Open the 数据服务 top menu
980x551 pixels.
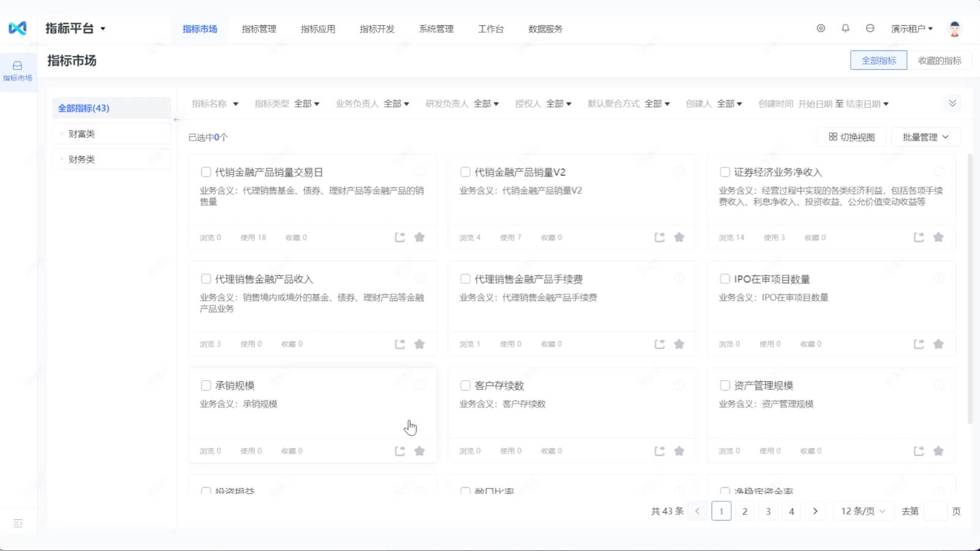point(545,29)
